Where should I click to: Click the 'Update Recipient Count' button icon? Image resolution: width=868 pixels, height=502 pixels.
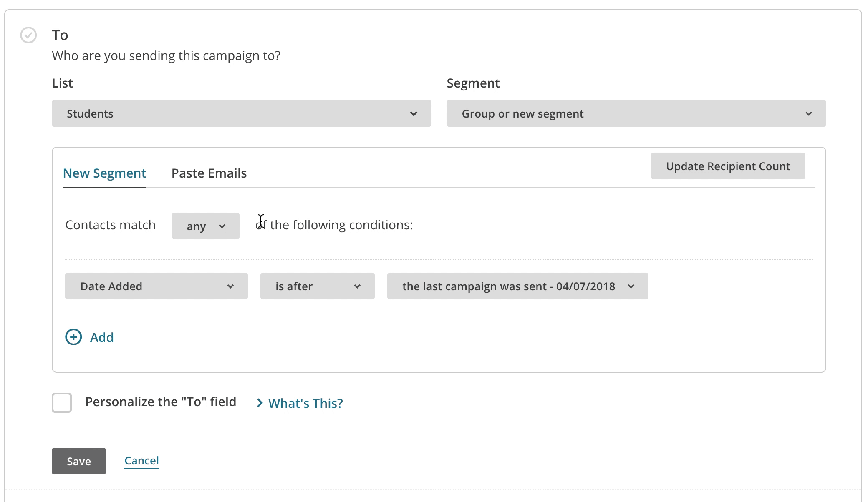(x=728, y=166)
